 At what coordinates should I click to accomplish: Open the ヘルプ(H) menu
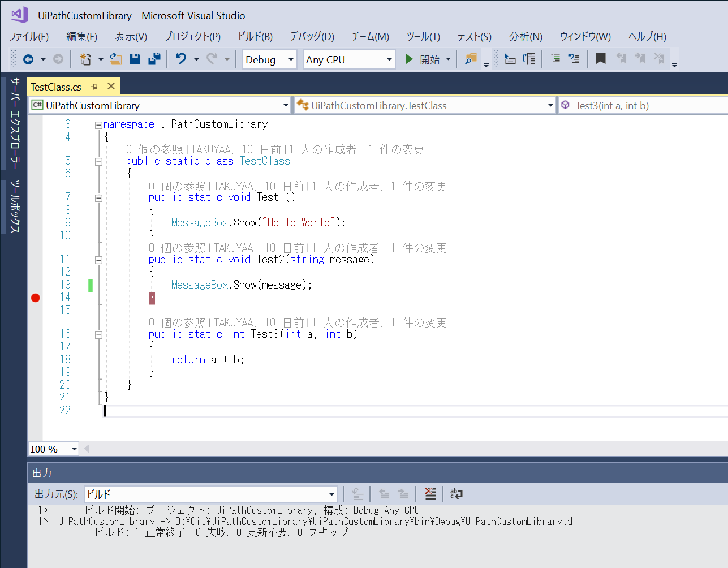pos(647,36)
